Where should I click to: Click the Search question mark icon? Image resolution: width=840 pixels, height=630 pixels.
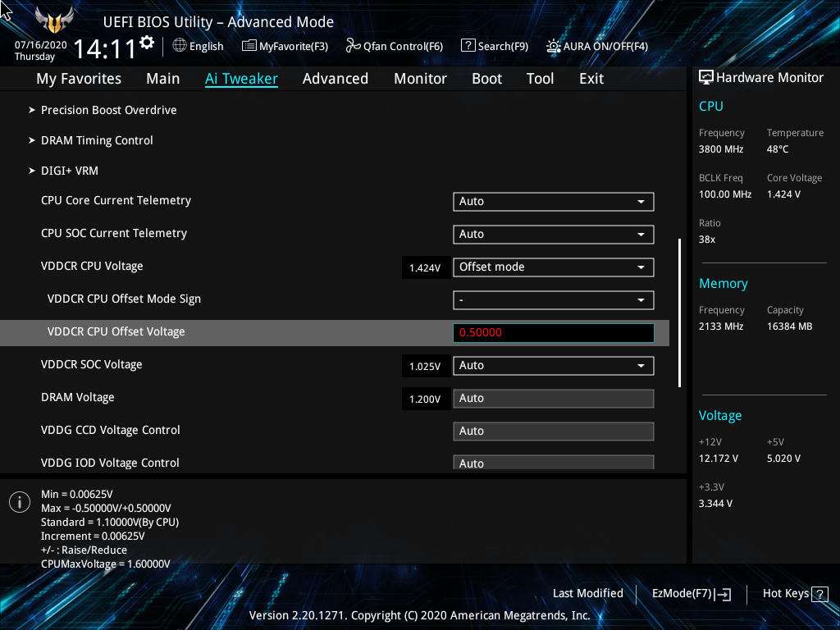(468, 46)
